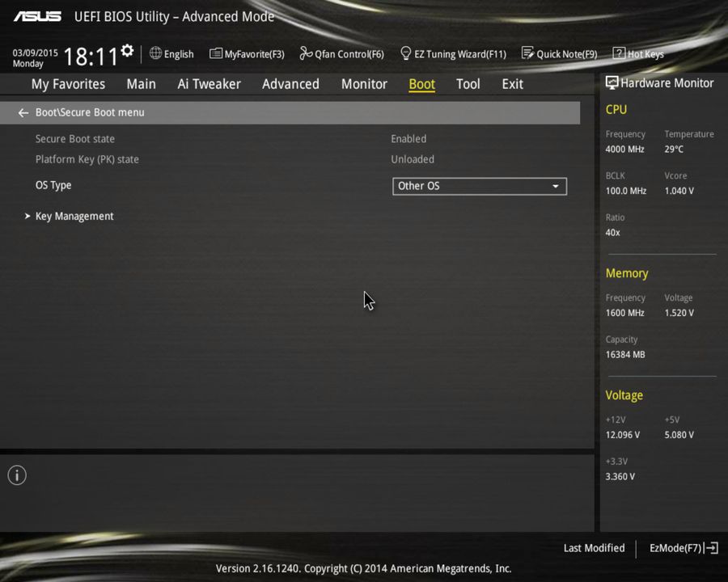Select the Boot tab
This screenshot has width=728, height=582.
point(421,83)
